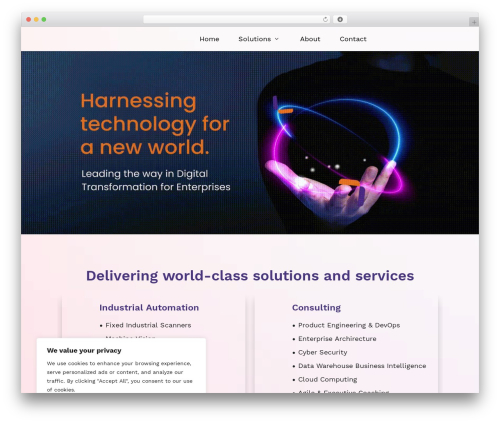Focus the browser address bar
This screenshot has height=423, width=500.
tap(237, 20)
